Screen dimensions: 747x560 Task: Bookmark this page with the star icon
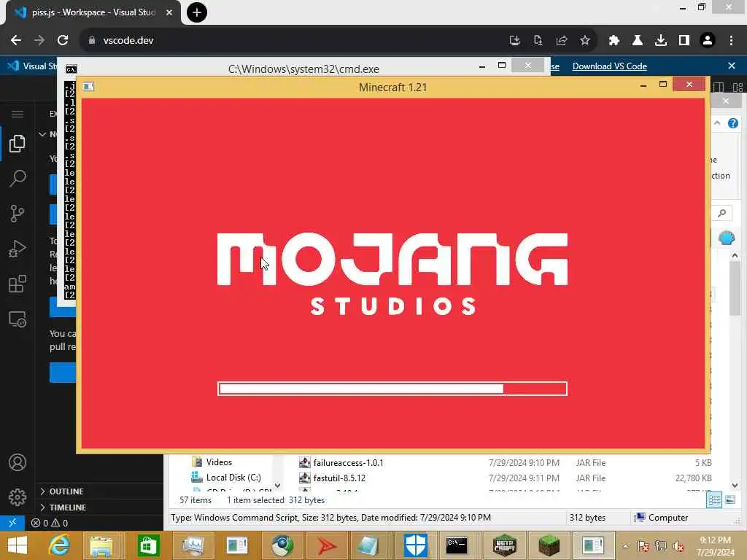click(585, 41)
